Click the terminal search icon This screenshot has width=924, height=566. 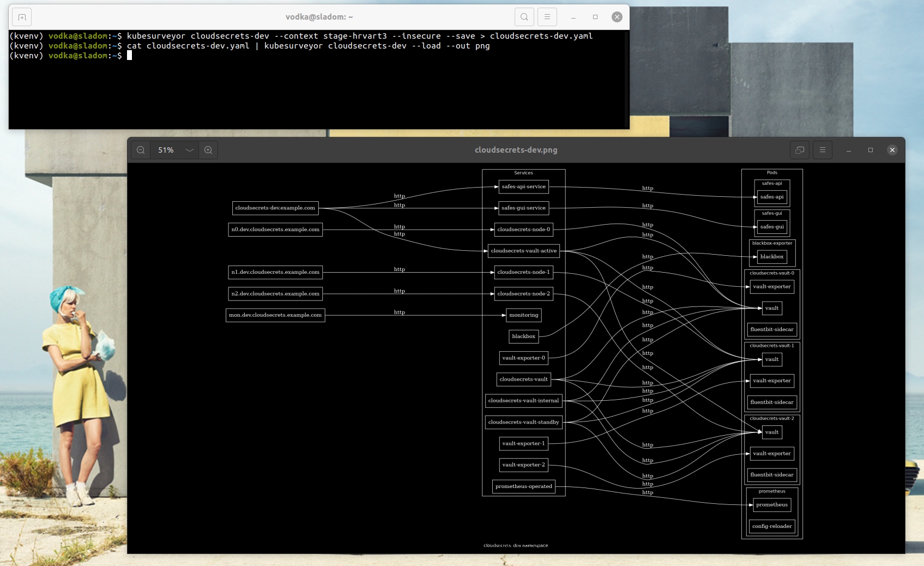pos(524,17)
